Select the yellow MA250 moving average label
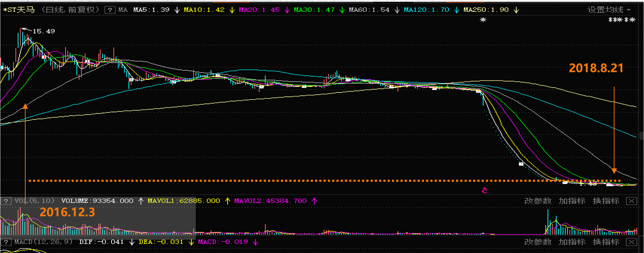The image size is (644, 253). pos(486,10)
